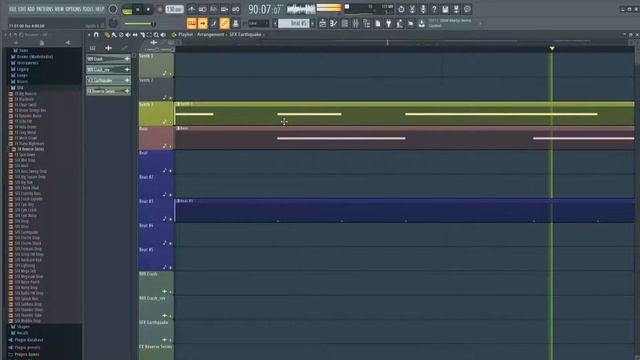This screenshot has height=360, width=640.
Task: Mute the Bass track
Action: [170, 146]
